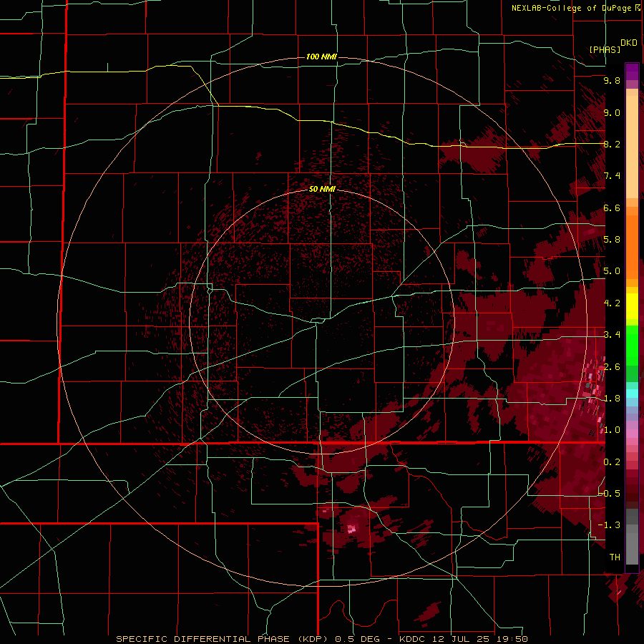Select the 9.8 scale value
This screenshot has width=644, height=644.
(612, 80)
